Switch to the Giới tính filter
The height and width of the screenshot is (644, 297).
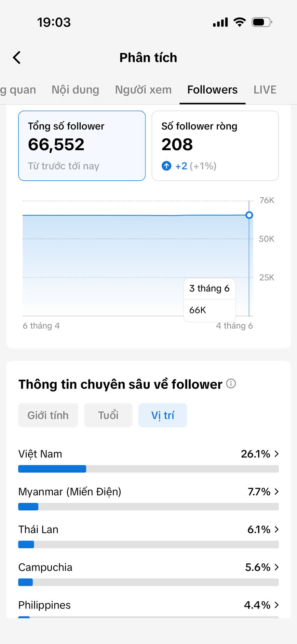[48, 415]
